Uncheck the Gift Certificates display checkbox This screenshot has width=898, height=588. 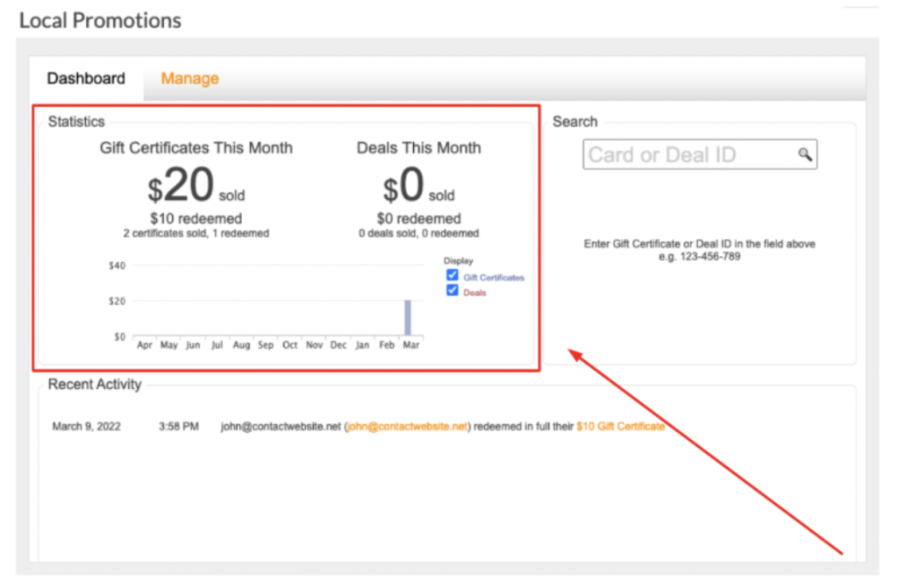[453, 275]
